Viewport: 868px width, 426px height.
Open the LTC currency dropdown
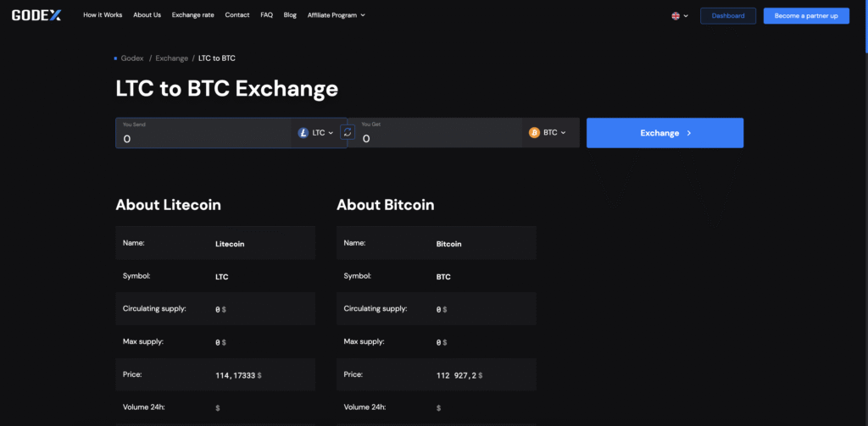point(315,133)
